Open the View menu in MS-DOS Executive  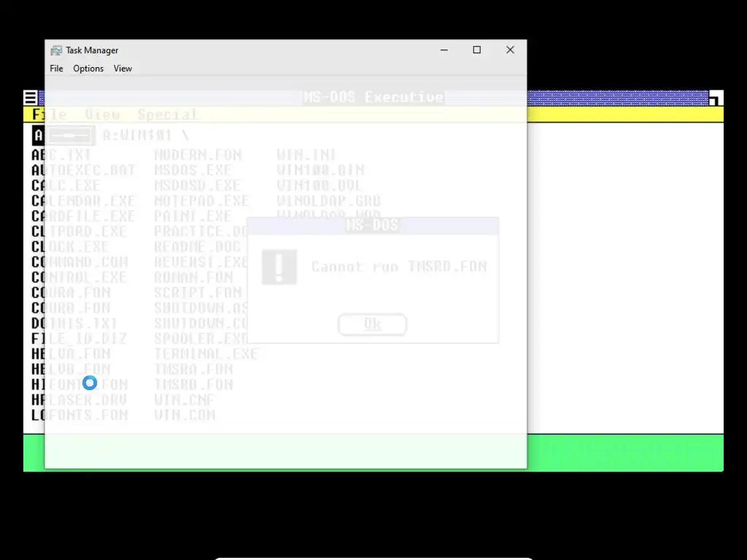[102, 114]
